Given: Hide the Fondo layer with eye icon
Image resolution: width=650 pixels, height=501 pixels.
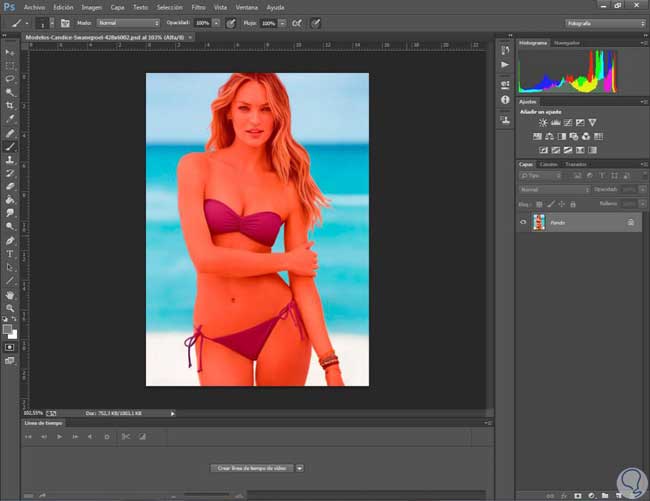Looking at the screenshot, I should click(x=523, y=223).
